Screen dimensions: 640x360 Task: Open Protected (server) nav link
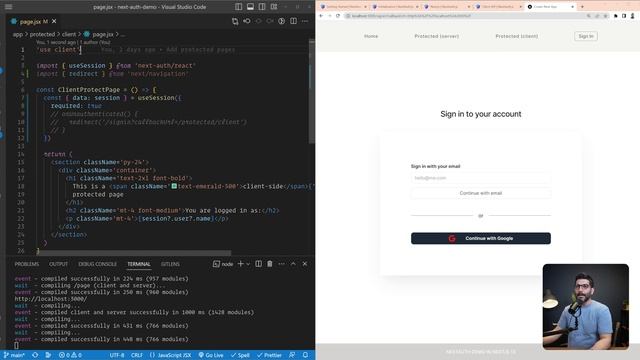click(436, 36)
